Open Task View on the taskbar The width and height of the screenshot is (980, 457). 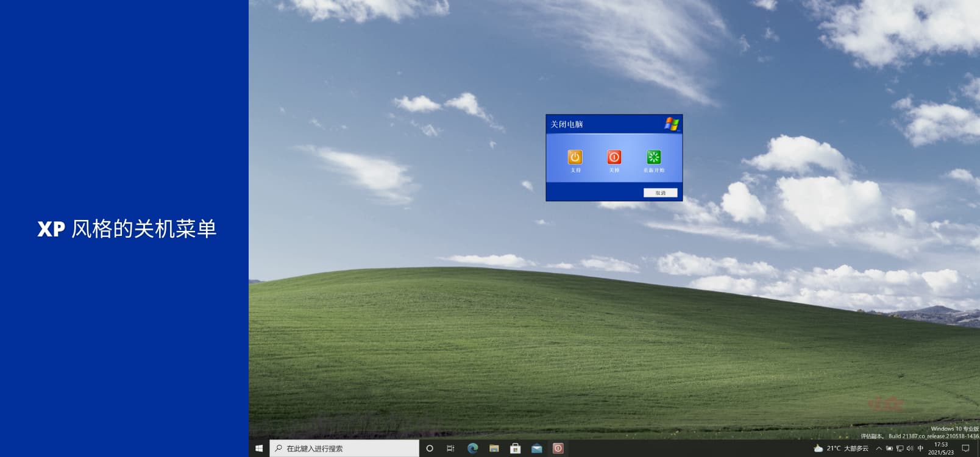click(x=450, y=448)
